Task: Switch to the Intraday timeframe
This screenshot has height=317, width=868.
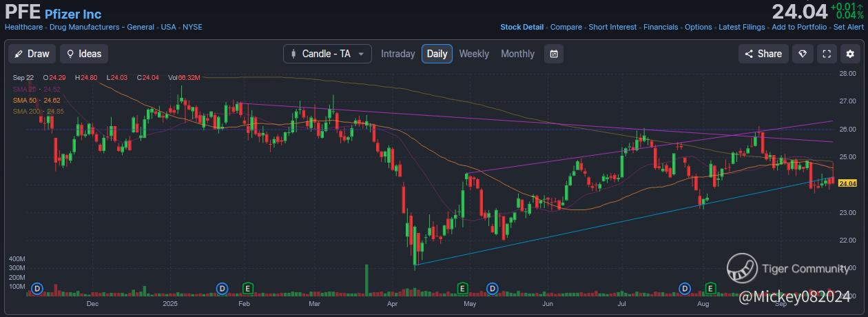Action: pos(398,54)
